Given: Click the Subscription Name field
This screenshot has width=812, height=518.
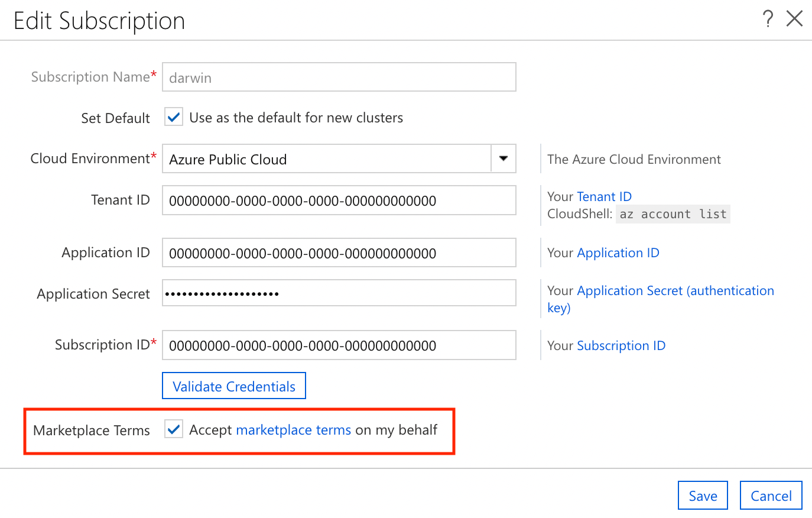Looking at the screenshot, I should tap(339, 77).
